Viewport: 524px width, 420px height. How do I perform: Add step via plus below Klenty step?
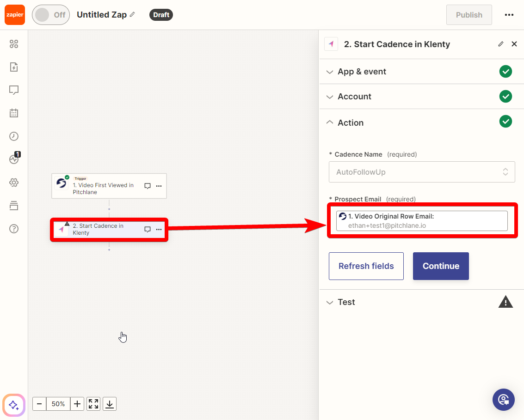coord(109,250)
